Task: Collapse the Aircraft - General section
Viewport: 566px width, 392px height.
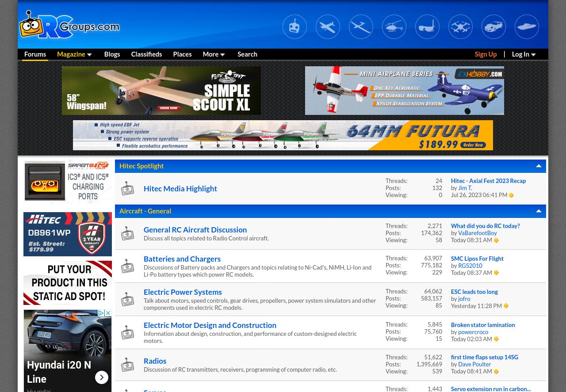Action: [x=539, y=211]
